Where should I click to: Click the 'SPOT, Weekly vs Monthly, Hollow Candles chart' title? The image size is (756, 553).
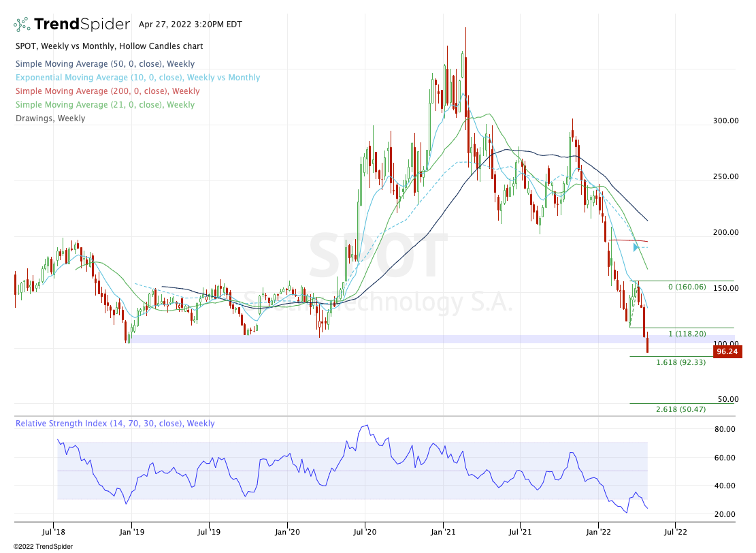coord(110,46)
